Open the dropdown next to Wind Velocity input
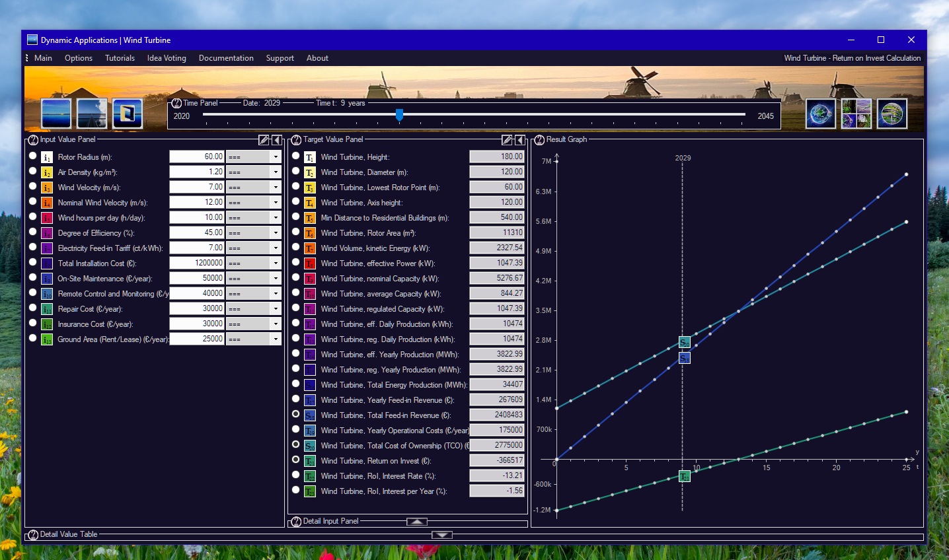Viewport: 949px width, 560px height. pos(276,187)
